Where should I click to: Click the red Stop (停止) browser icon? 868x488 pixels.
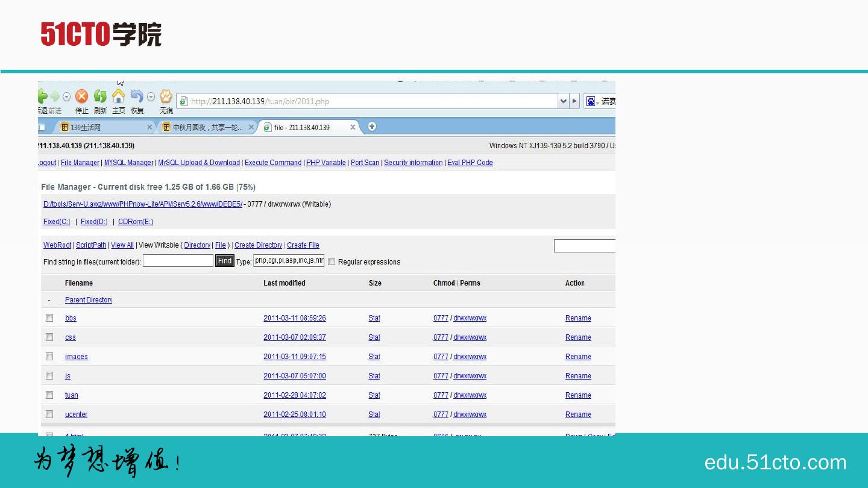(x=81, y=97)
